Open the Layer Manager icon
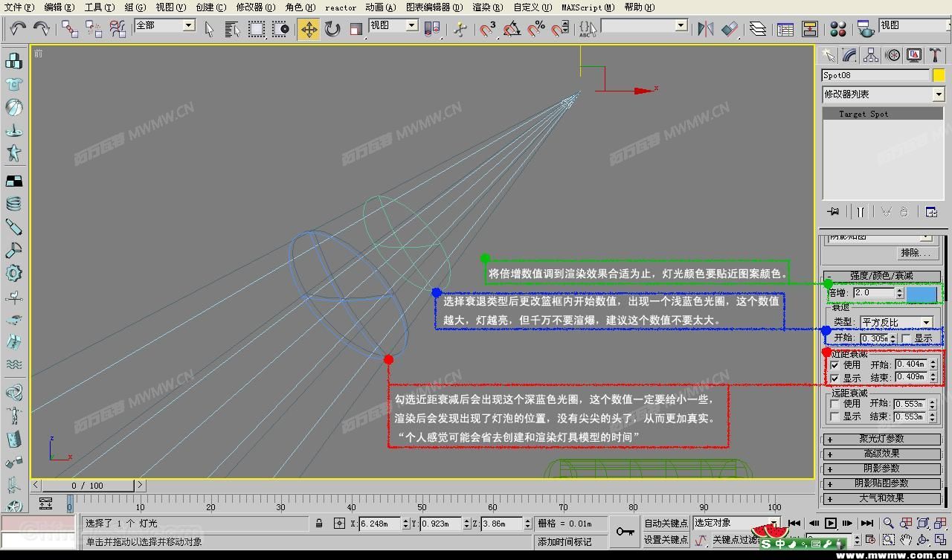952x560 pixels. tap(757, 28)
